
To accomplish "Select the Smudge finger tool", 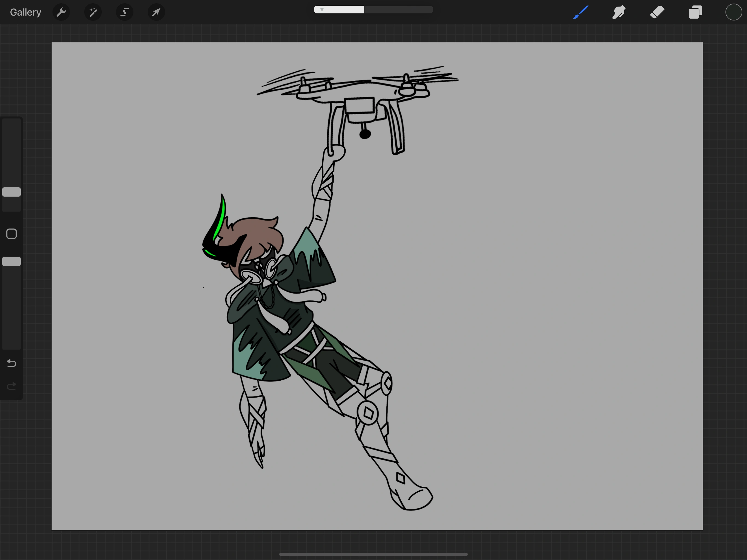I will (619, 13).
